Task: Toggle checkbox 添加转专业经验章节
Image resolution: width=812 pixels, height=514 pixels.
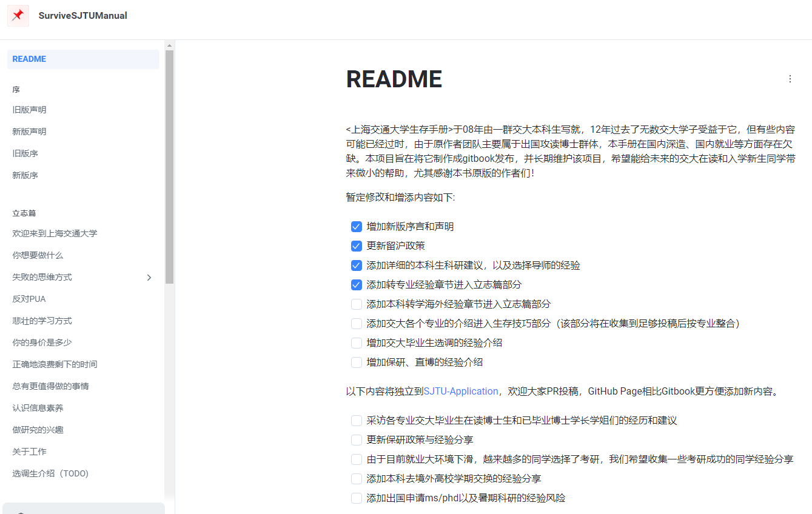Action: coord(357,285)
